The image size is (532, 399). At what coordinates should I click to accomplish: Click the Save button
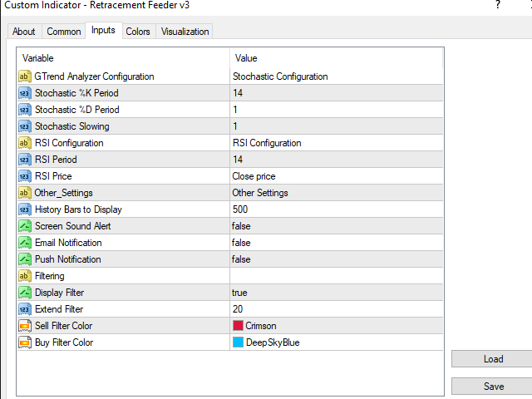pos(493,387)
